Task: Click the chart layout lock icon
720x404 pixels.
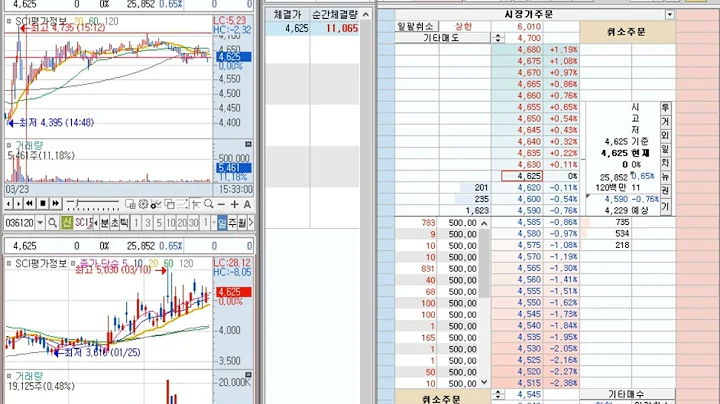Action: click(130, 204)
